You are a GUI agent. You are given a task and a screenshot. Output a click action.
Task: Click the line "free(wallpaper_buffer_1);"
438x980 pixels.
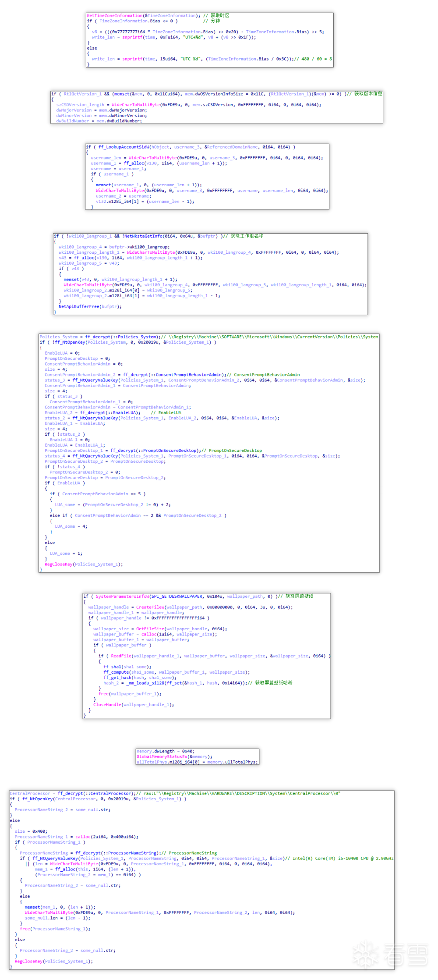(130, 694)
